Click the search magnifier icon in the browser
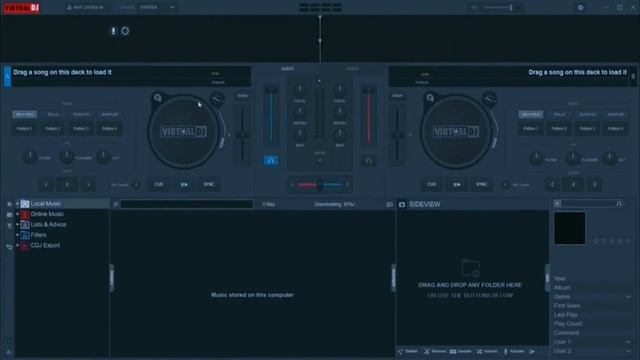 point(116,204)
